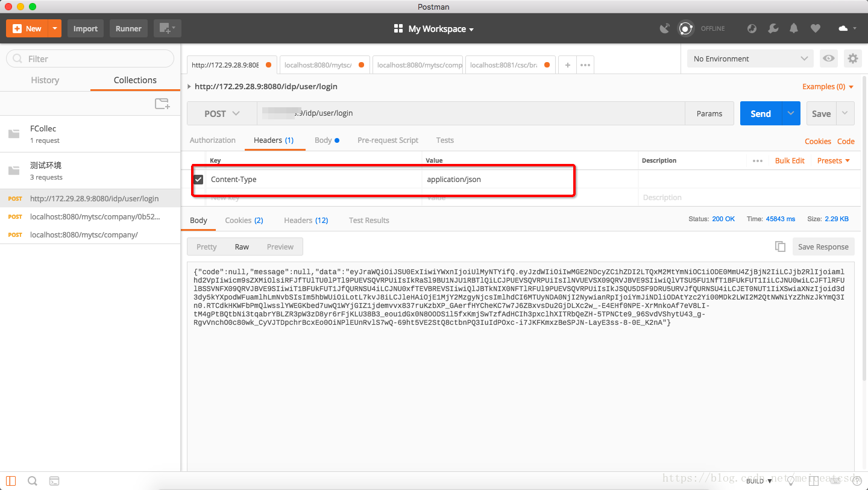Open the FCollec collection folder

[90, 134]
